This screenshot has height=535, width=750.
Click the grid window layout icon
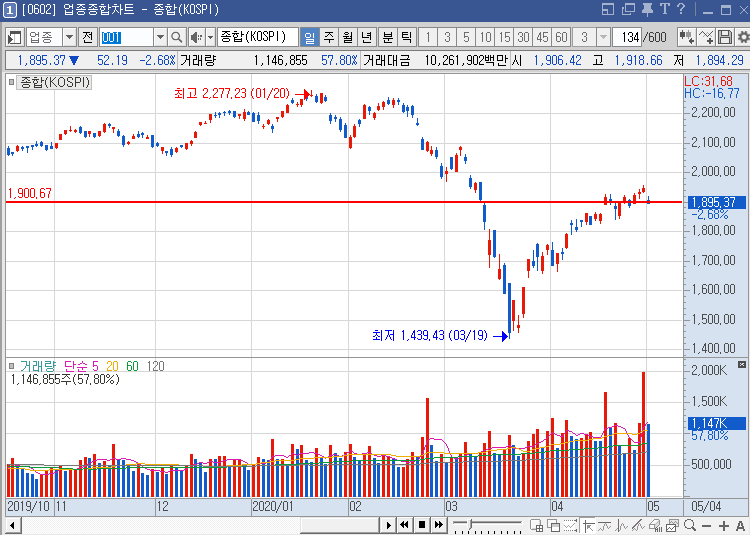click(x=537, y=525)
